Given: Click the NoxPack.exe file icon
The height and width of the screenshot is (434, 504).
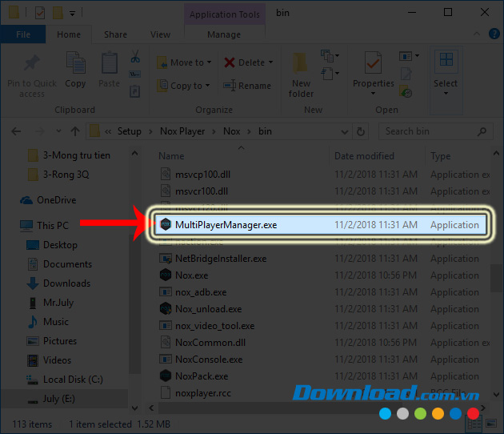Looking at the screenshot, I should [166, 376].
